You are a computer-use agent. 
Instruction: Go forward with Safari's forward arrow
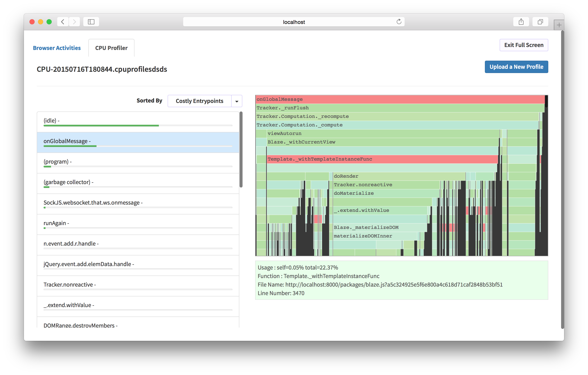tap(74, 22)
